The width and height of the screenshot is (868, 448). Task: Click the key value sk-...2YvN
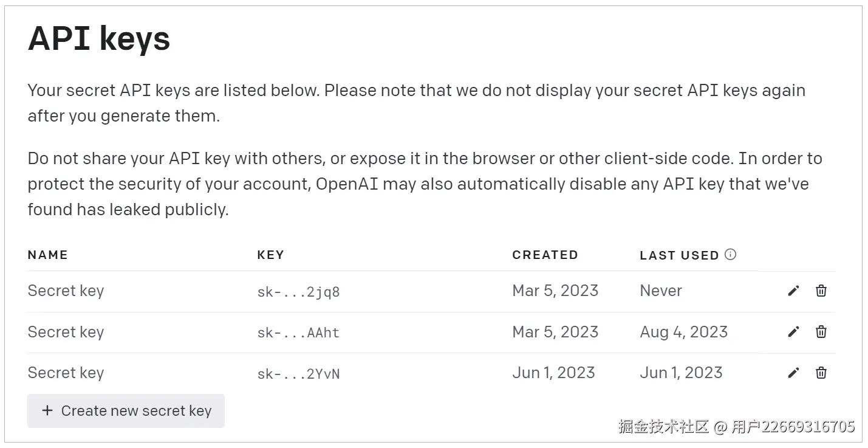[298, 374]
